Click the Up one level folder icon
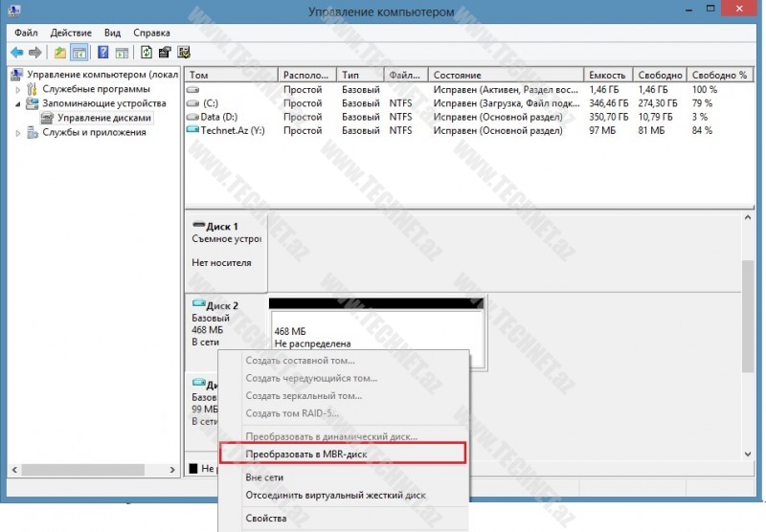Screen dimensions: 766x532 point(60,53)
